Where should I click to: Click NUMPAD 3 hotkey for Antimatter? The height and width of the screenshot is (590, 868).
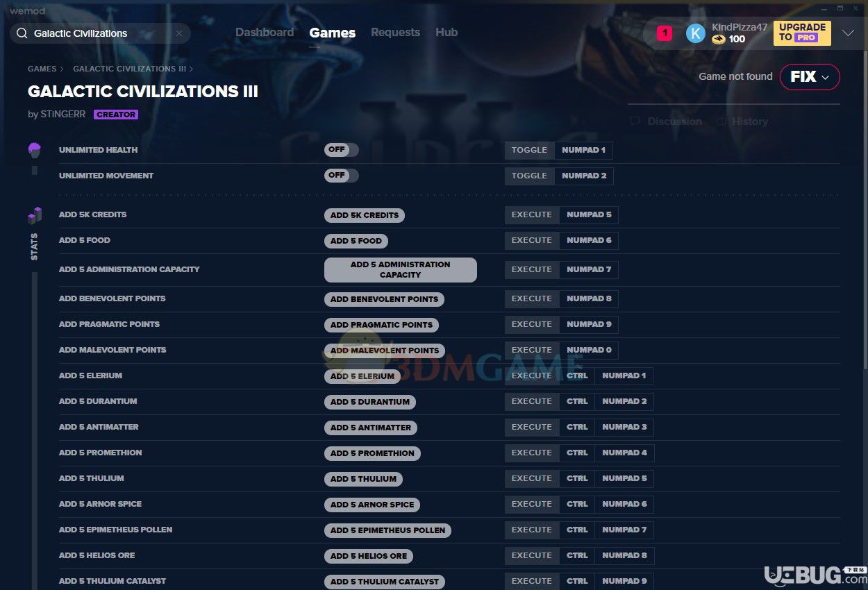[624, 427]
